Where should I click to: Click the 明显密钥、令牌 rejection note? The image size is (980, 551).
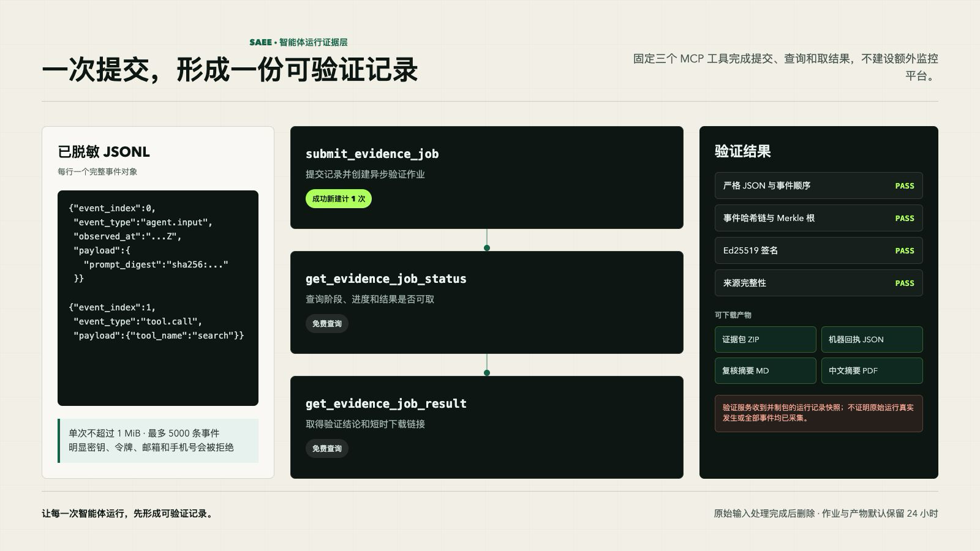click(x=151, y=448)
